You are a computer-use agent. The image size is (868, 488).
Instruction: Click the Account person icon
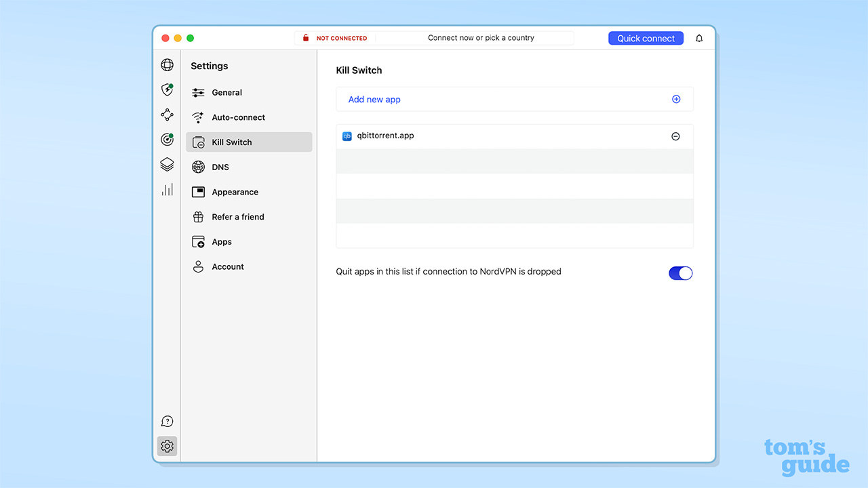pyautogui.click(x=198, y=267)
